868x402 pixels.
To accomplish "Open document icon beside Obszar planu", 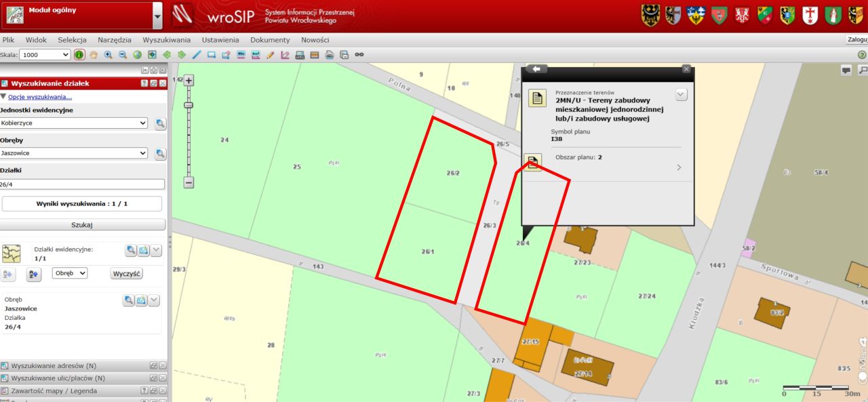I will [533, 163].
